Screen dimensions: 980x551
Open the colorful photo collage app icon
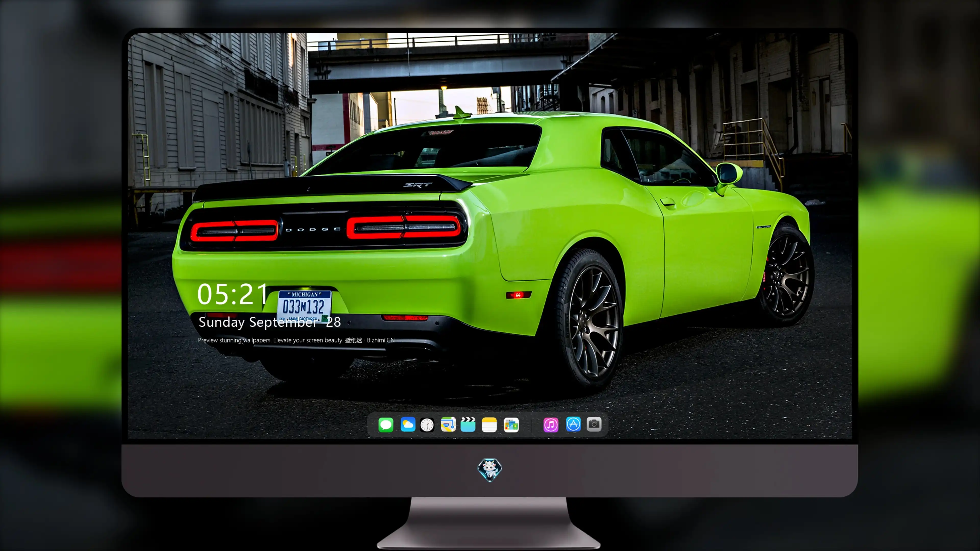(511, 425)
